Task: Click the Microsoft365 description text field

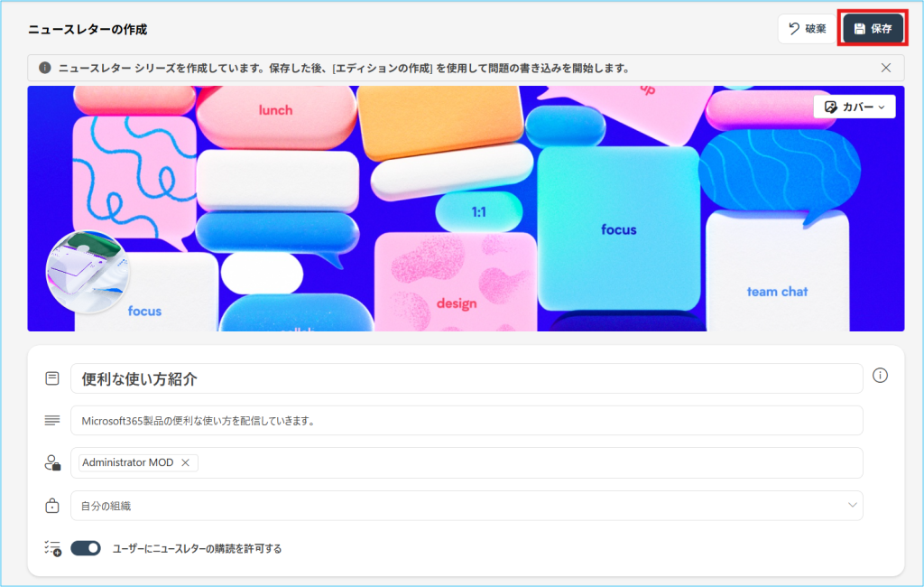Action: [466, 421]
